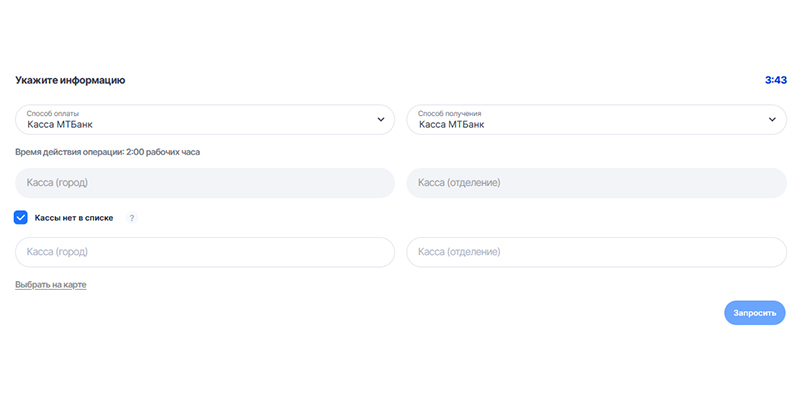The height and width of the screenshot is (400, 800).
Task: Click the small Способ оплаты label
Action: [53, 113]
